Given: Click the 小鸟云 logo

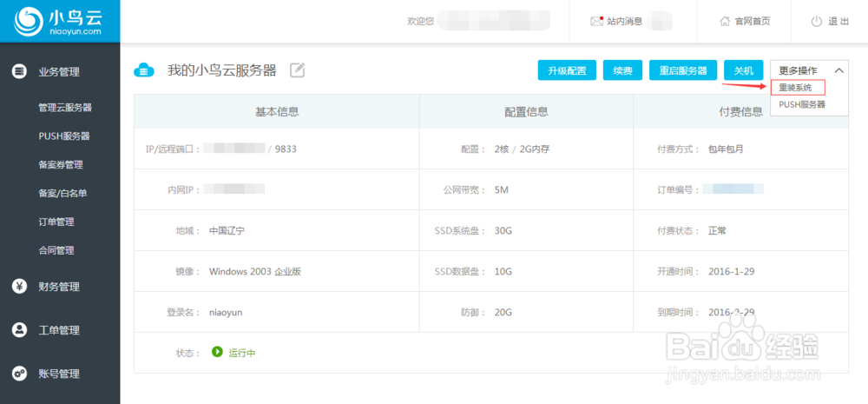Looking at the screenshot, I should (58, 21).
